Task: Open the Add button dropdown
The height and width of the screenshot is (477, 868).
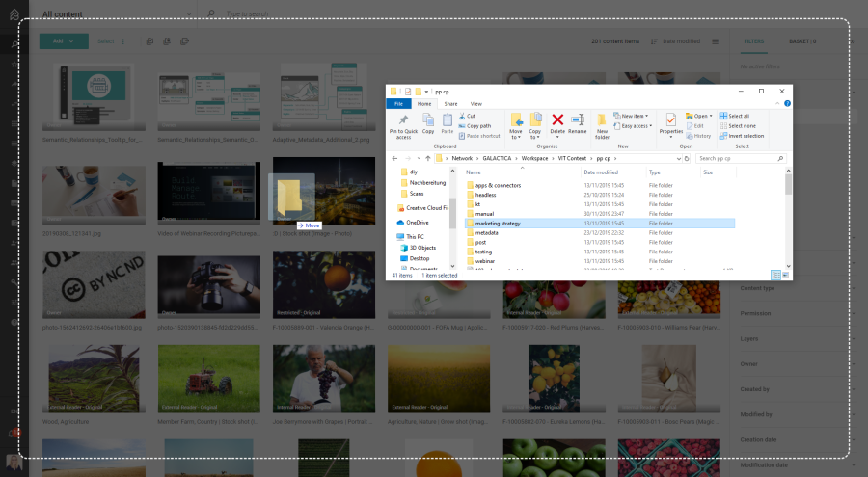Action: [64, 41]
